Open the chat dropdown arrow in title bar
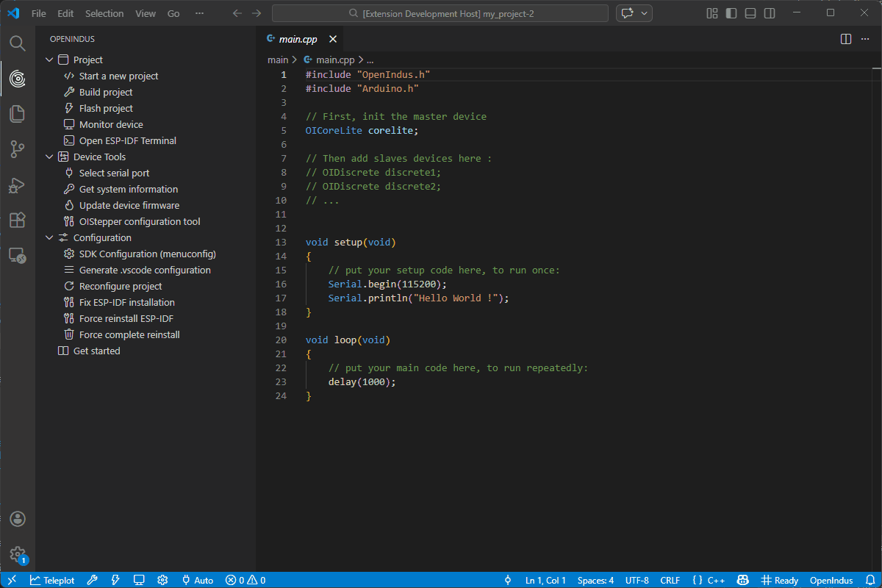The image size is (882, 588). click(645, 13)
